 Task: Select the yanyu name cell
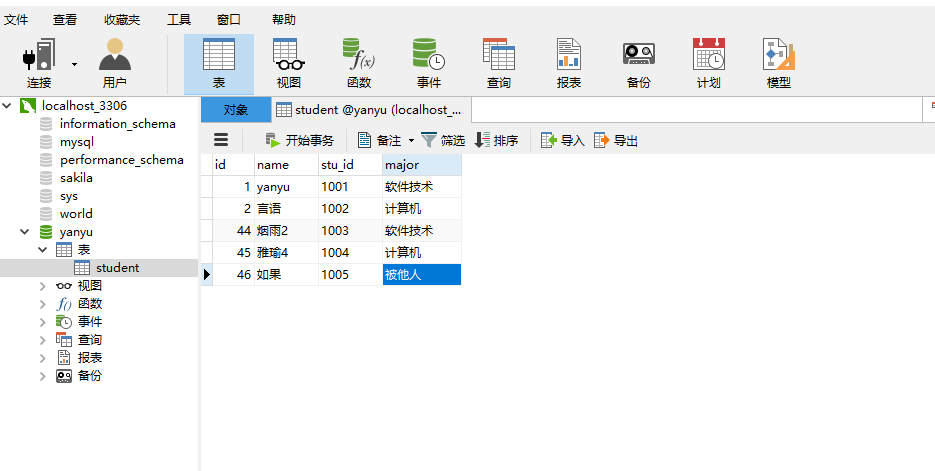coord(286,187)
